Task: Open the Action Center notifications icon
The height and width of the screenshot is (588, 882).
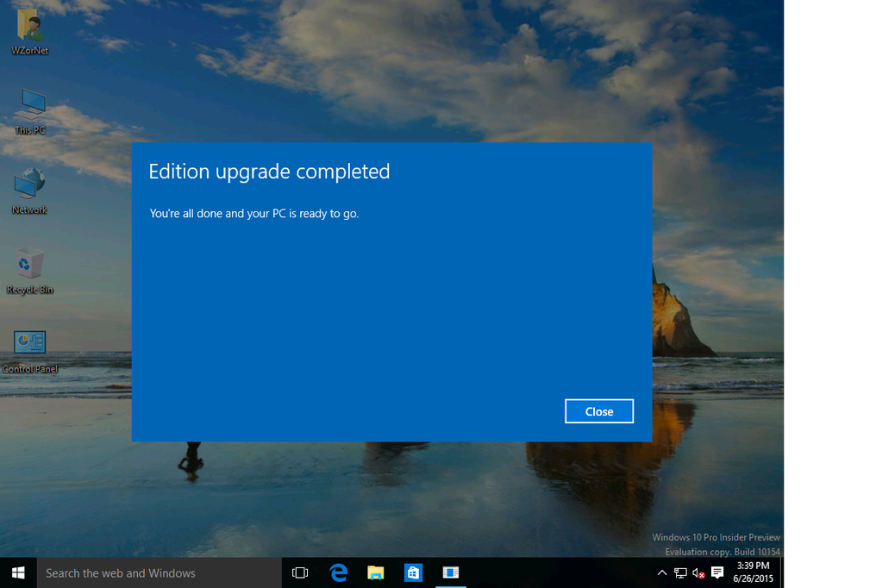Action: pos(717,572)
